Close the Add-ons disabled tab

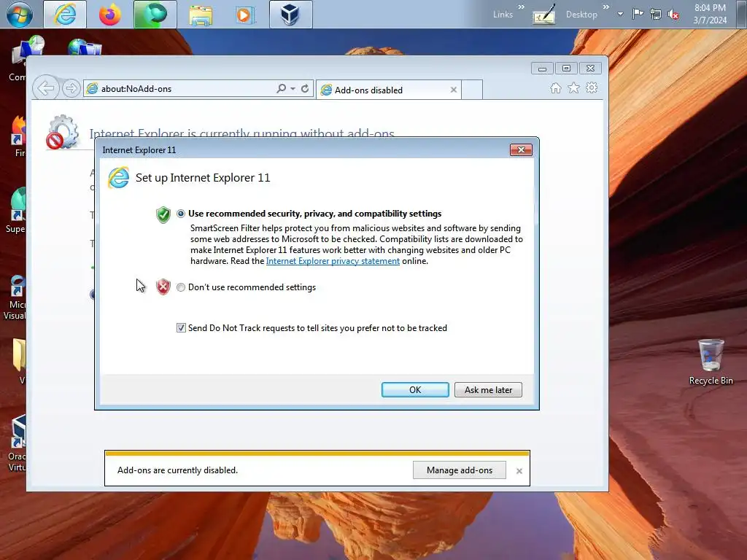pyautogui.click(x=454, y=90)
